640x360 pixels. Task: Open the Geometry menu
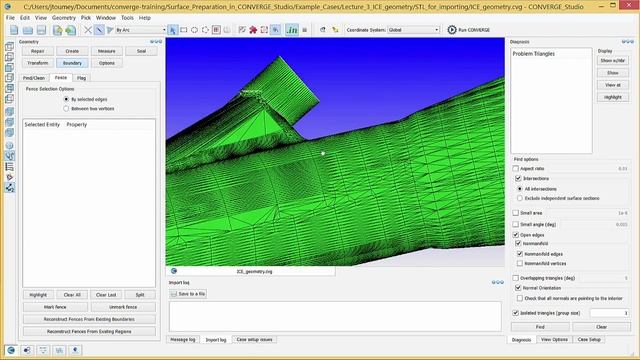click(64, 18)
